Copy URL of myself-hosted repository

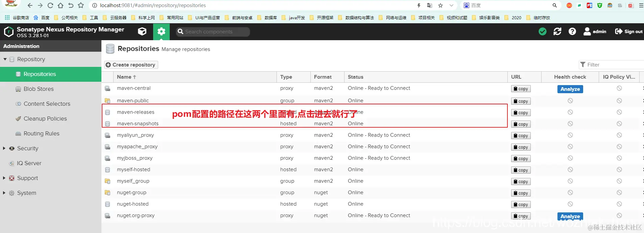point(521,170)
